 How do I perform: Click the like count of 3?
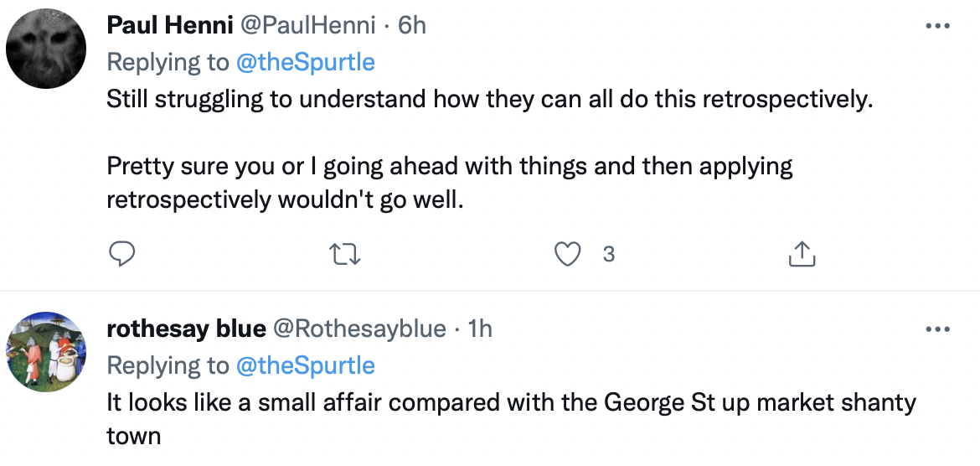pyautogui.click(x=609, y=254)
